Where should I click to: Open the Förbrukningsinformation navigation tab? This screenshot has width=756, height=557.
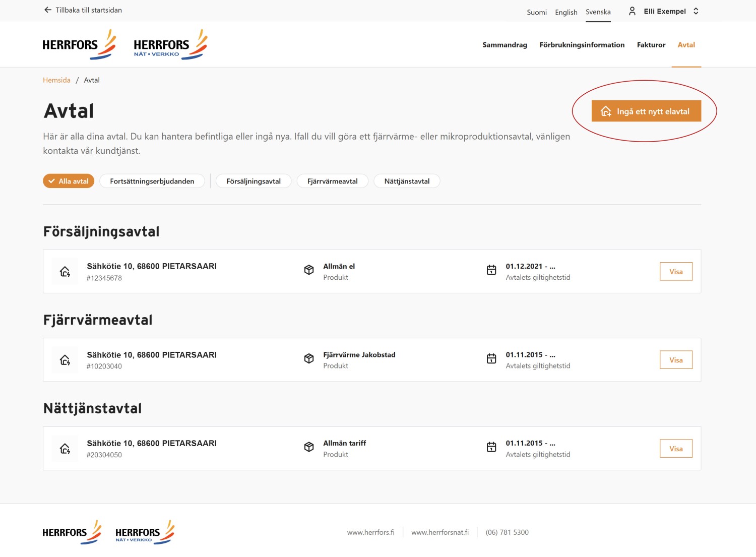tap(582, 45)
